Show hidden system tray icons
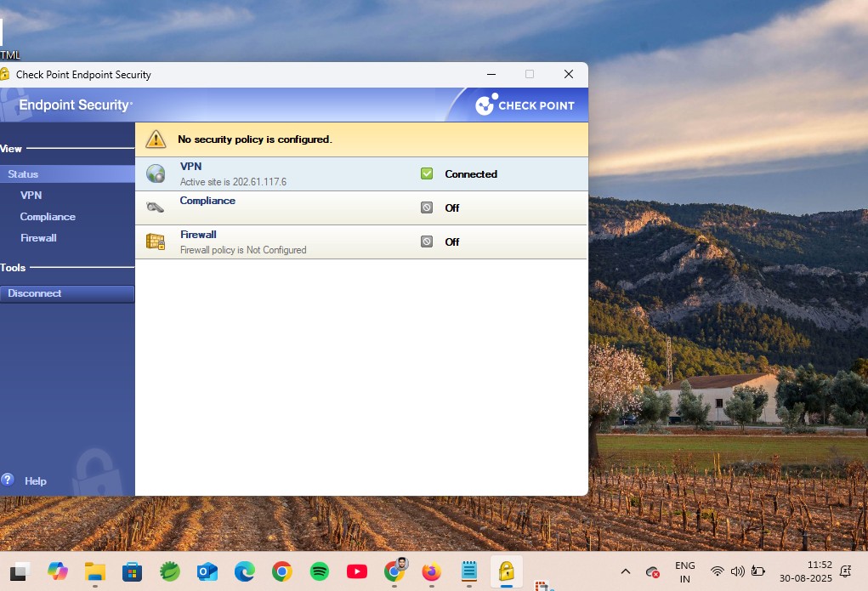This screenshot has height=591, width=868. (x=626, y=571)
